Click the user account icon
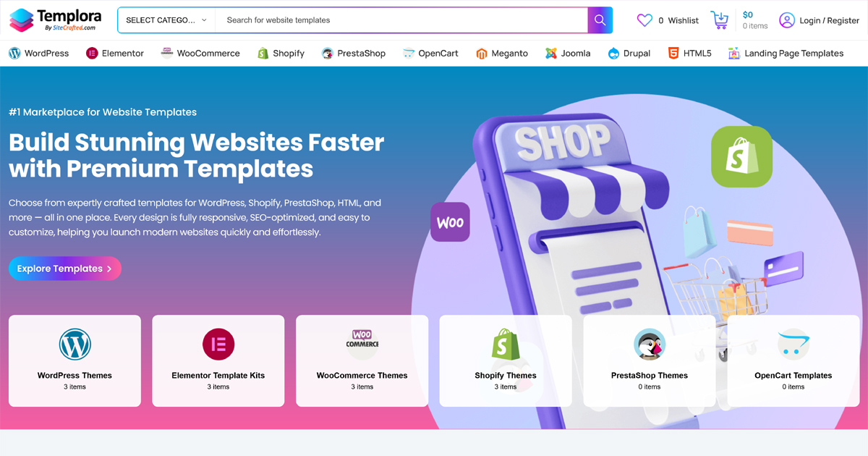Screen dimensions: 868x456 787,20
